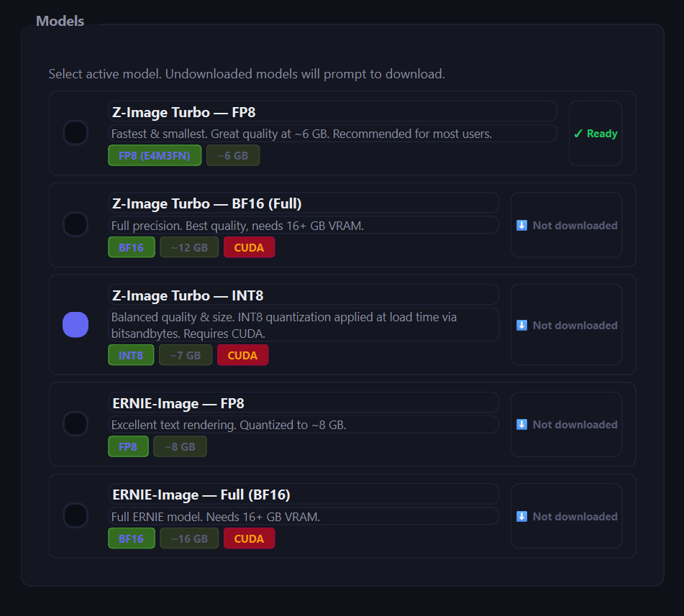Viewport: 684px width, 616px height.
Task: Click the ~7 GB size tag
Action: click(186, 355)
